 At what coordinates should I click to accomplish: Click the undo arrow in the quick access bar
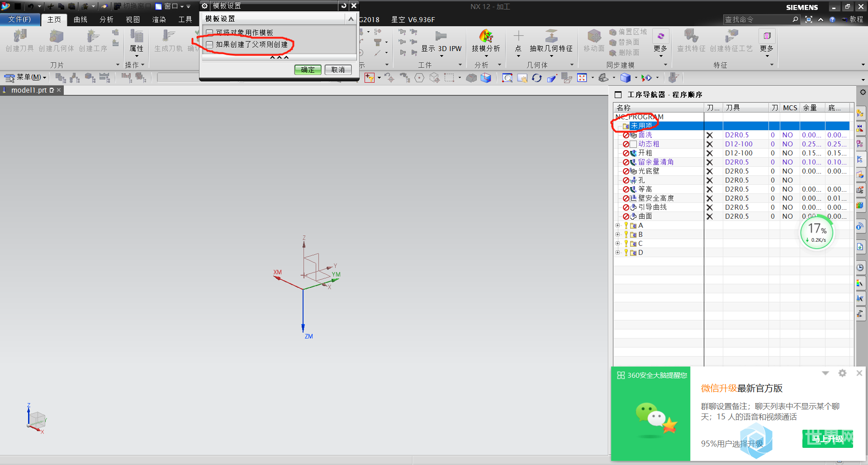pos(30,6)
